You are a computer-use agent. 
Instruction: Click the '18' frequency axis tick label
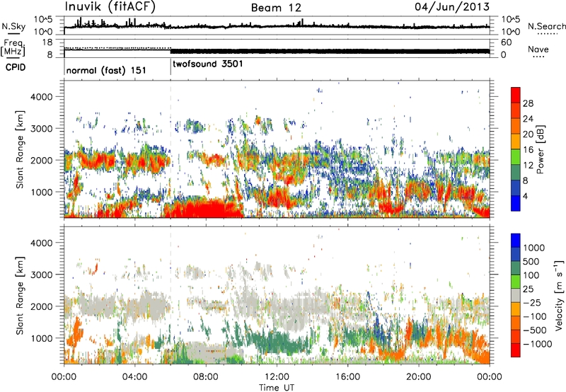tap(47, 42)
